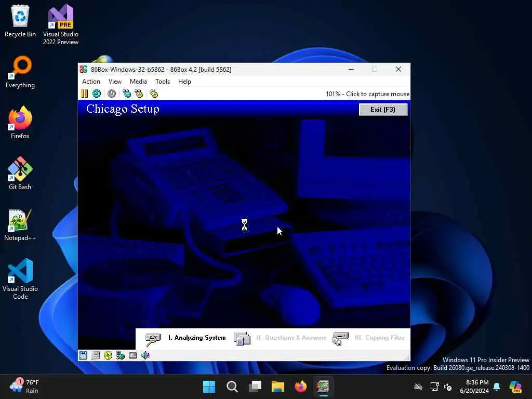Click "II. Questions & Answers" label
The height and width of the screenshot is (399, 532).
[x=291, y=338]
